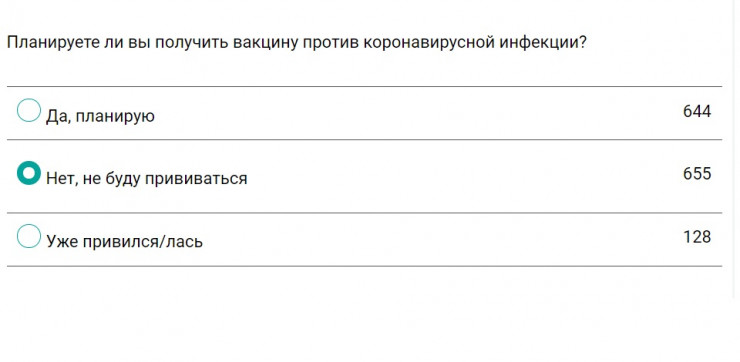Select the "Да, планирую" radio button

[29, 110]
